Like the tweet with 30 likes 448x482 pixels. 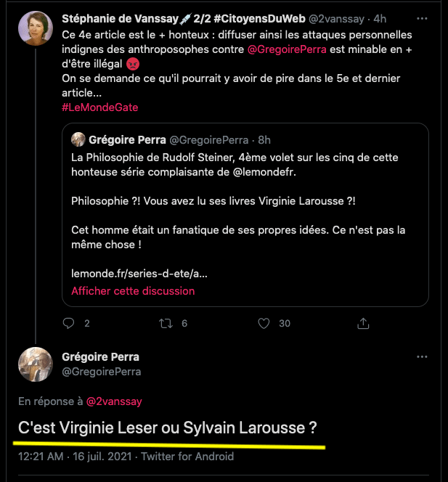pyautogui.click(x=264, y=324)
